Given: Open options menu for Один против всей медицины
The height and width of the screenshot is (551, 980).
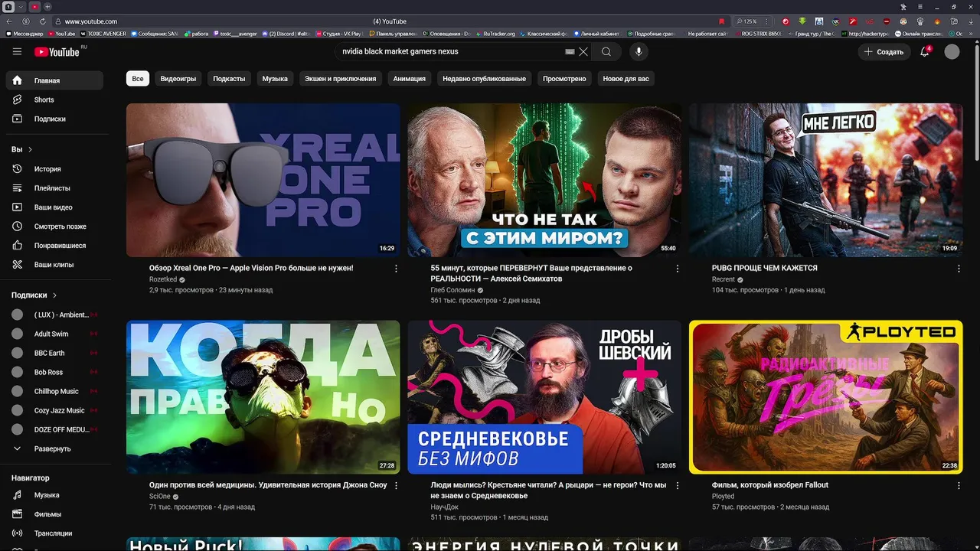Looking at the screenshot, I should point(396,485).
